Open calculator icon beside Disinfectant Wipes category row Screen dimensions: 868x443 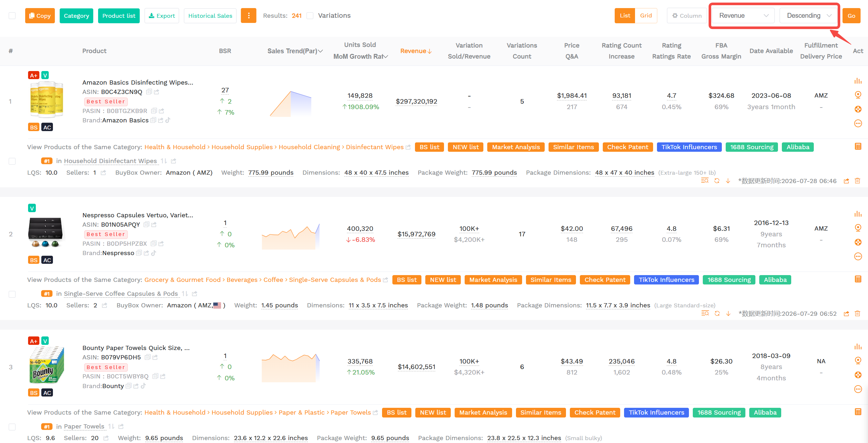[x=858, y=147]
